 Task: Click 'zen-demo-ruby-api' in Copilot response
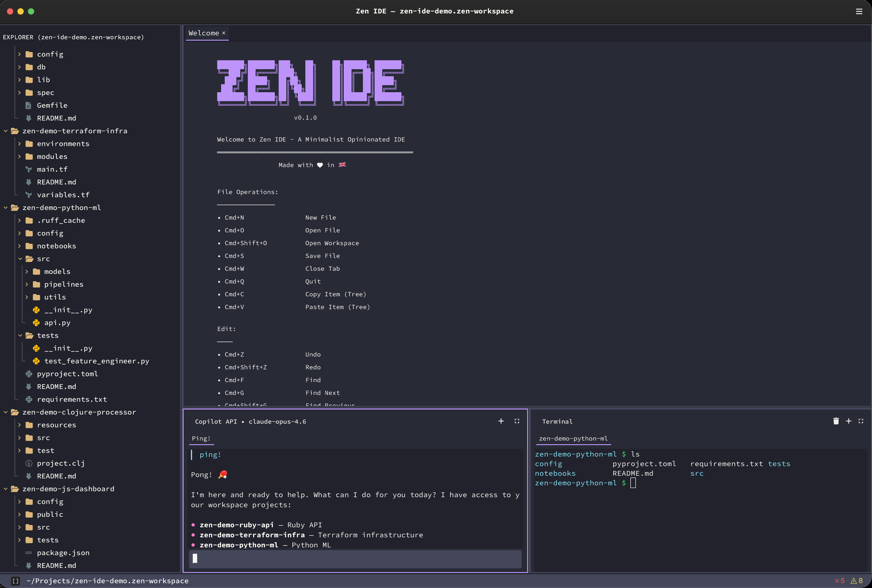[236, 525]
